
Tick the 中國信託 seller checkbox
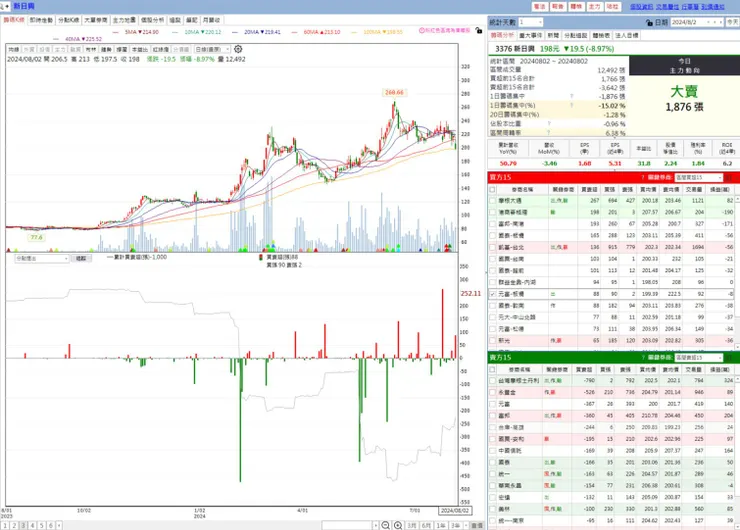[x=493, y=451]
